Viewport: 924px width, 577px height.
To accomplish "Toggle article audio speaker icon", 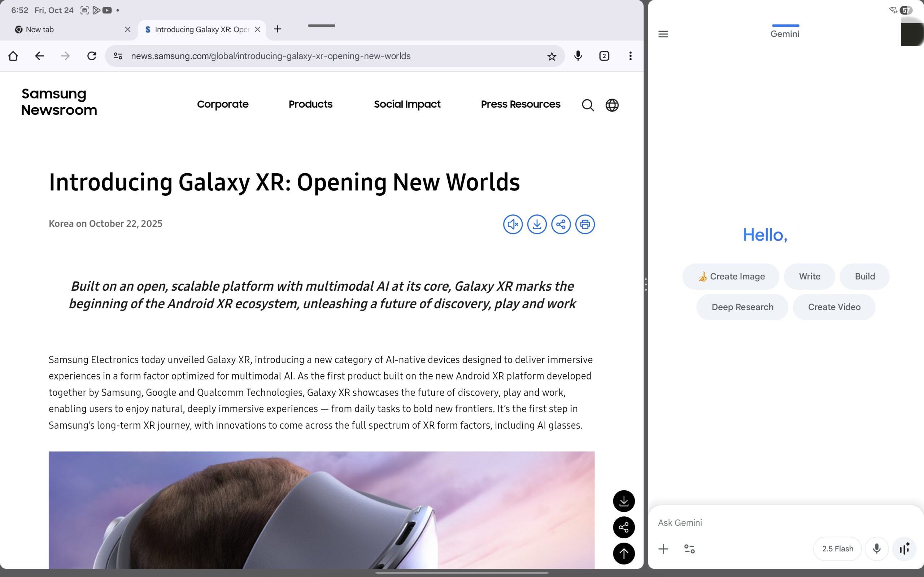I will [513, 224].
